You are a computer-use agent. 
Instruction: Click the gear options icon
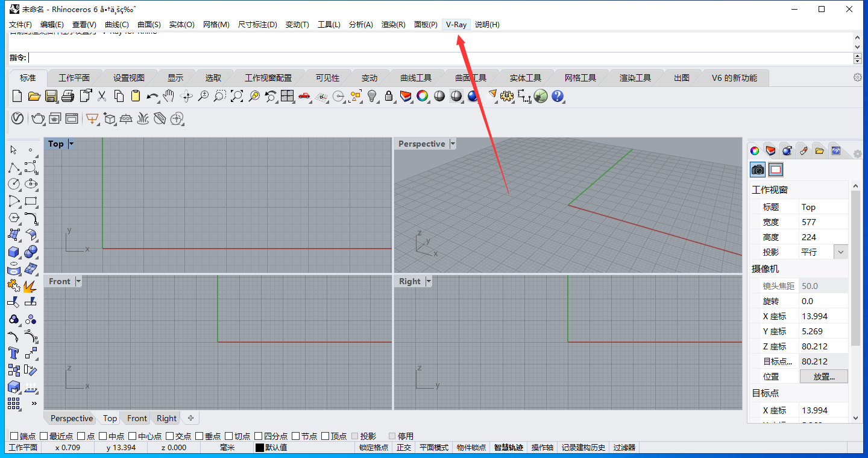pos(507,95)
